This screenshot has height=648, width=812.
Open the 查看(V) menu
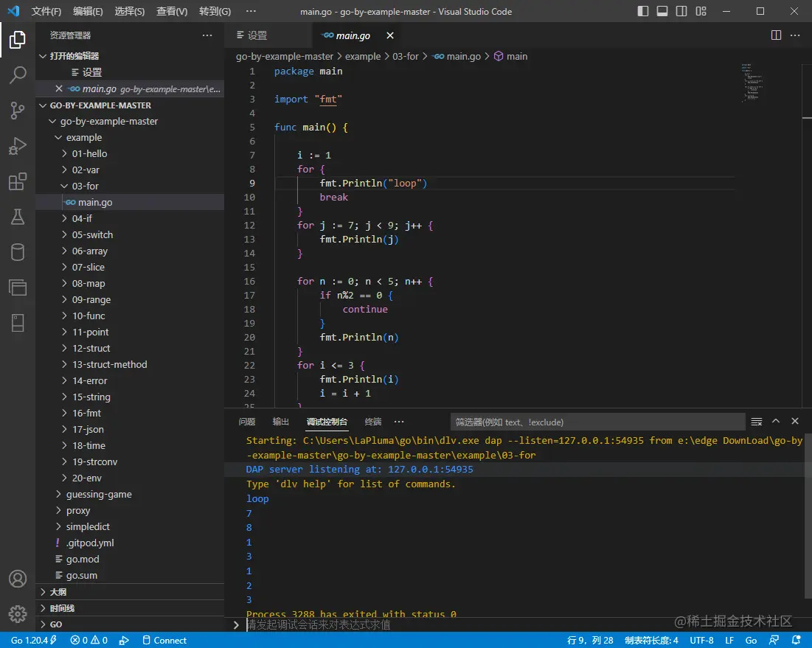(x=171, y=11)
